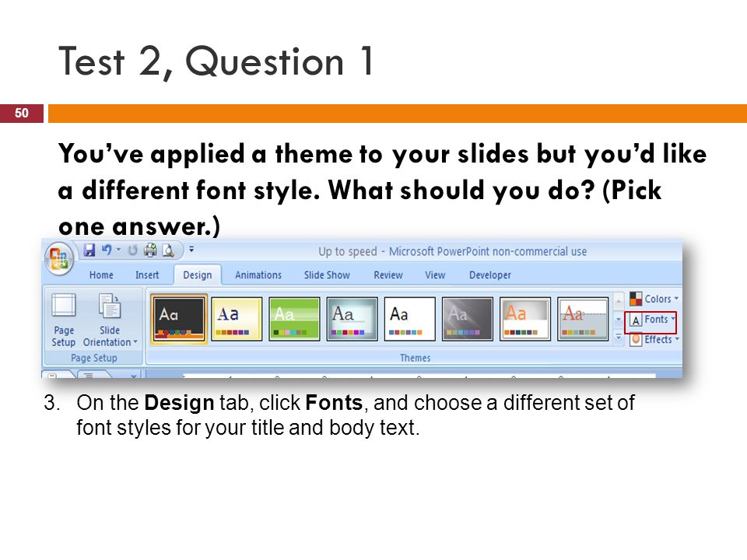Image resolution: width=747 pixels, height=560 pixels.
Task: Undo the last action
Action: [107, 250]
